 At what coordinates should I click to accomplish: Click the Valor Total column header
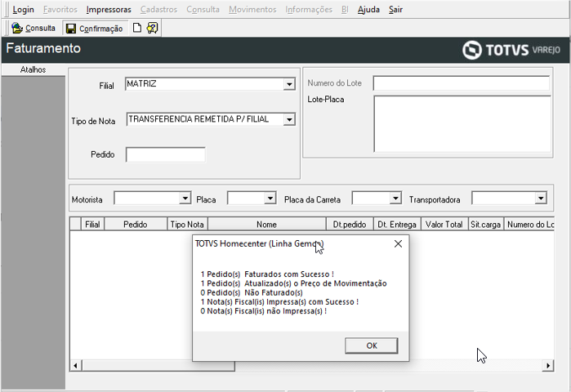(444, 225)
